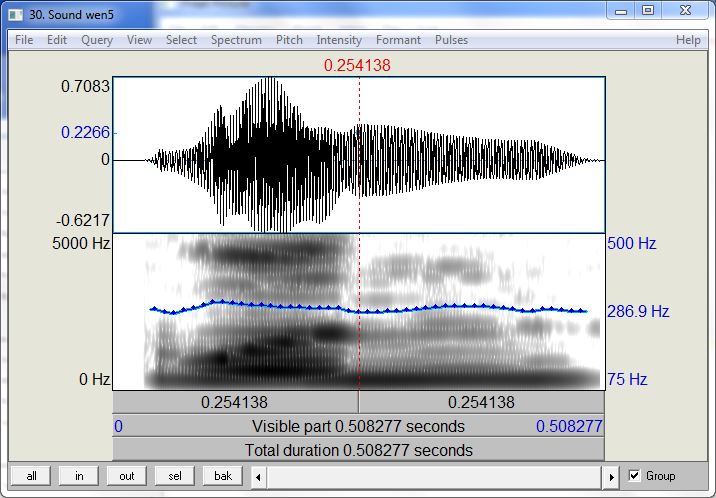Click the waveform peak in the sound pane
This screenshot has width=716, height=498.
(271, 80)
